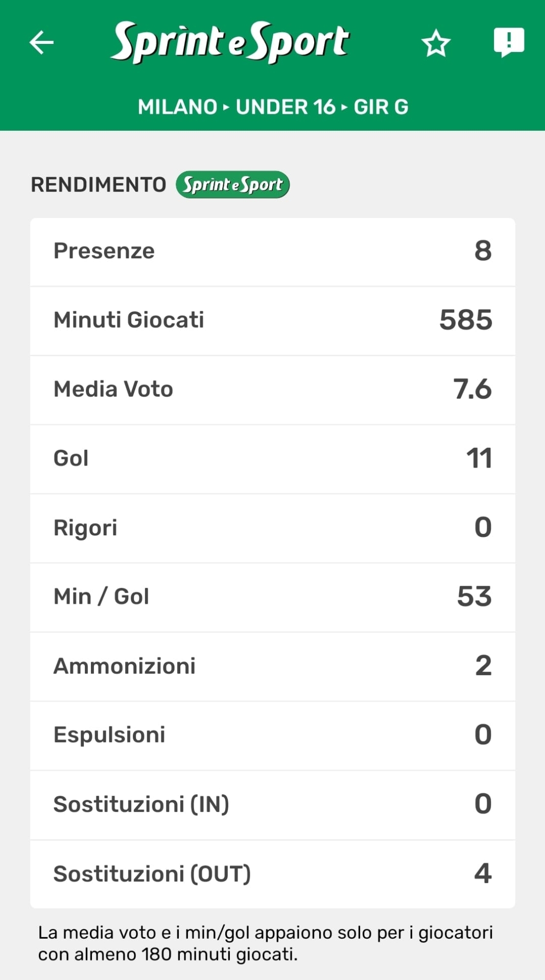Open the report issue speech-bubble icon
The image size is (545, 980).
[x=509, y=42]
